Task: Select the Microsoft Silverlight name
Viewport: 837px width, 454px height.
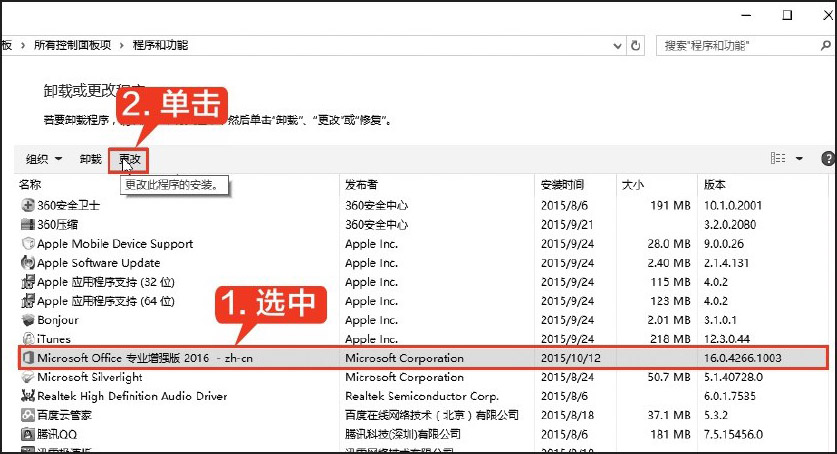Action: click(90, 377)
